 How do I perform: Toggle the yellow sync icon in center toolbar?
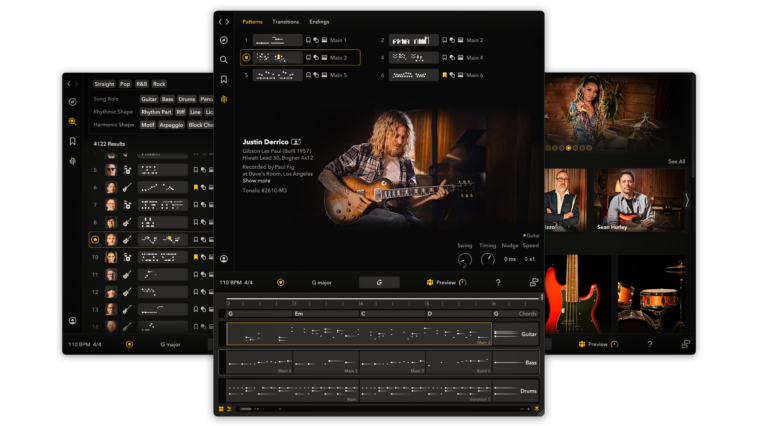click(x=280, y=282)
